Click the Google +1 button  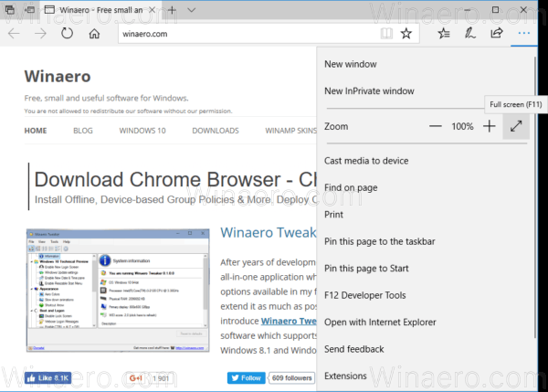pos(135,378)
